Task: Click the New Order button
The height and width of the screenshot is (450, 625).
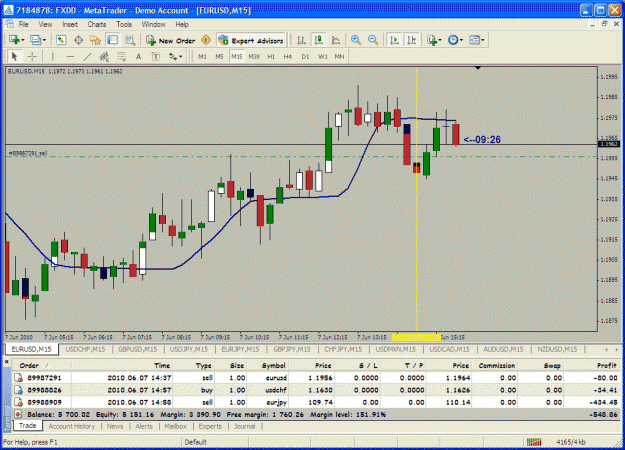Action: click(x=171, y=40)
